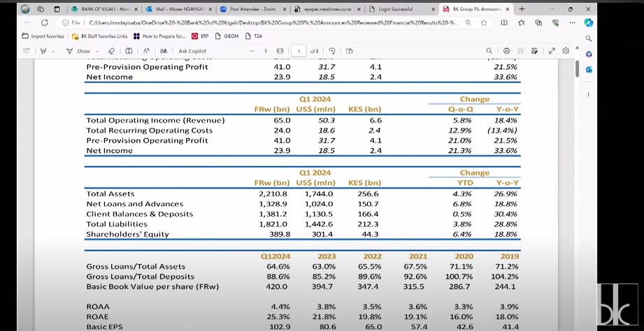Click the PDF page number field
Viewport: 644px width, 331px height.
tap(299, 51)
